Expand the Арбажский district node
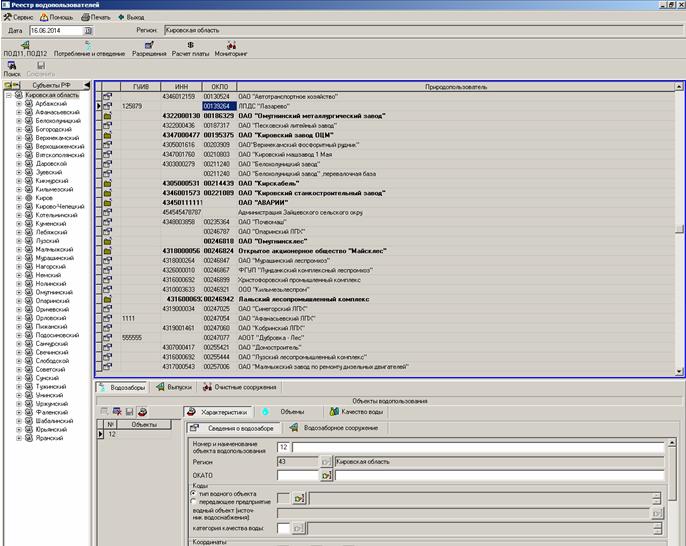The width and height of the screenshot is (686, 546). [18, 104]
